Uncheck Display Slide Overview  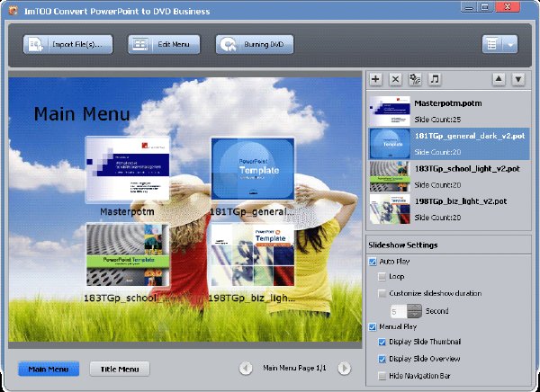coord(382,359)
